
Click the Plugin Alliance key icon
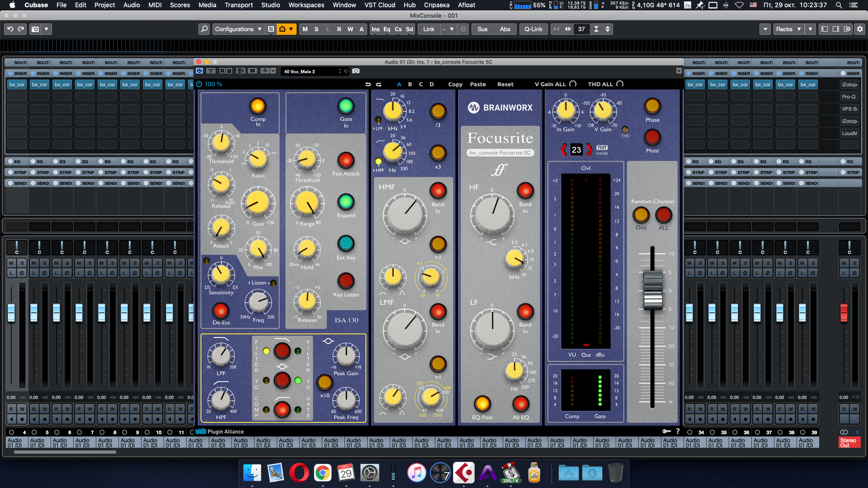click(666, 431)
